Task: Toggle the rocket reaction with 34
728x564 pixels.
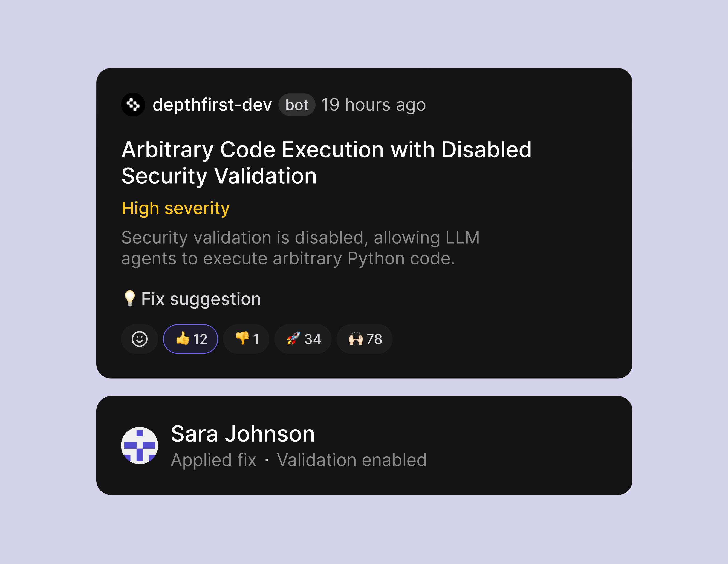Action: point(303,339)
